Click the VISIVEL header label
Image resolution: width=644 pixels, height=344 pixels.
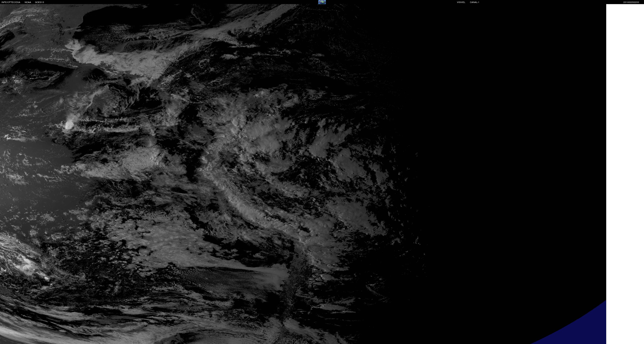coord(461,2)
